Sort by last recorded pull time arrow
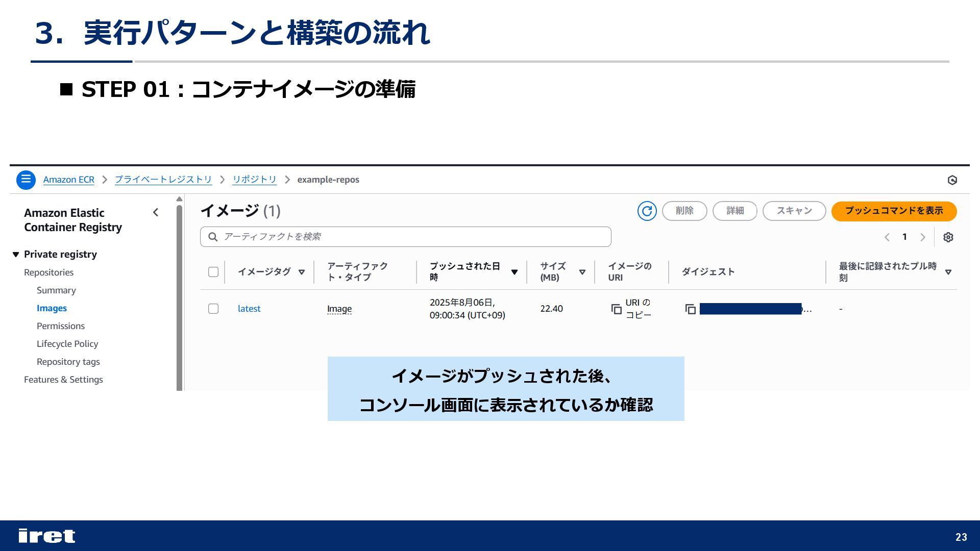The height and width of the screenshot is (551, 980). click(x=948, y=272)
